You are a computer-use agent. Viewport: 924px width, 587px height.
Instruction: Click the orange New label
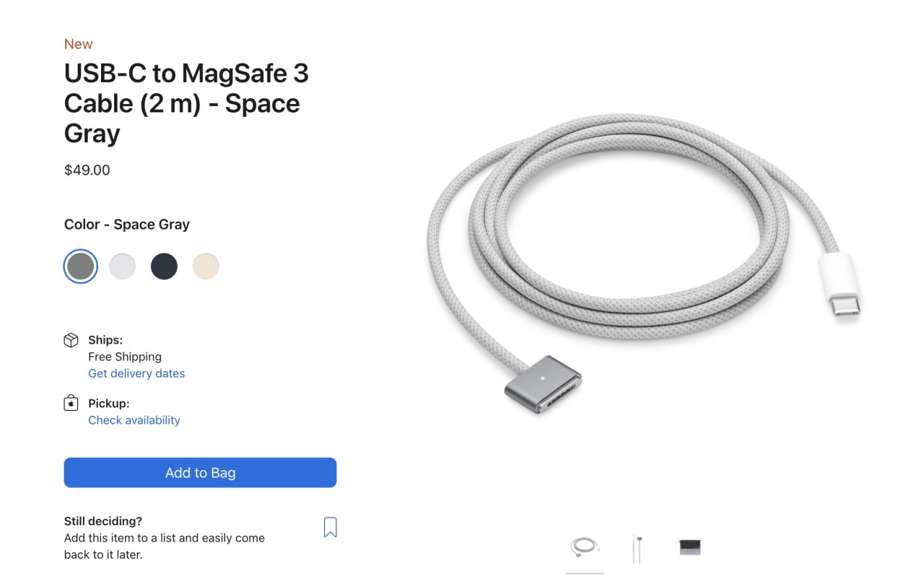pyautogui.click(x=78, y=44)
